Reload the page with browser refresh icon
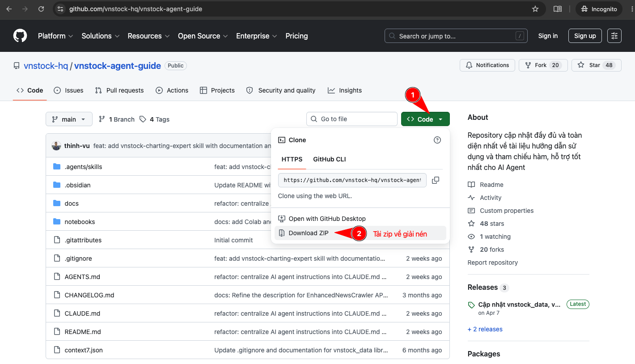This screenshot has width=635, height=364. click(x=41, y=9)
